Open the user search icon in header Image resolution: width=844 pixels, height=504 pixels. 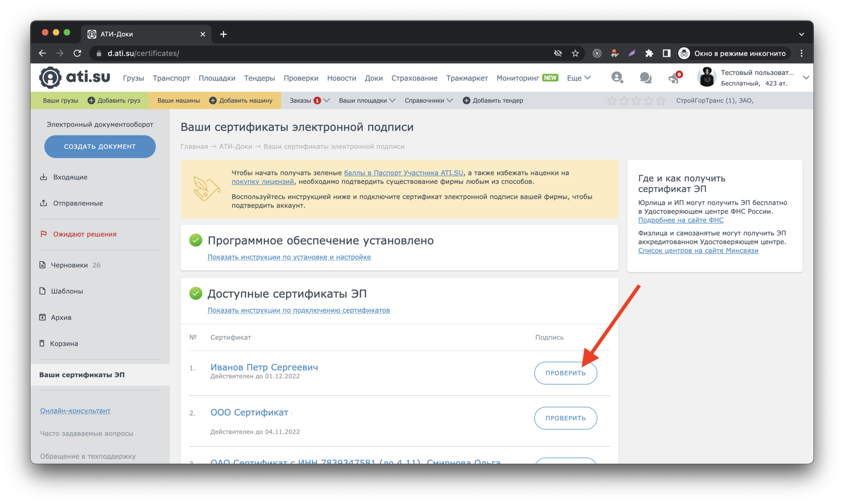(617, 77)
